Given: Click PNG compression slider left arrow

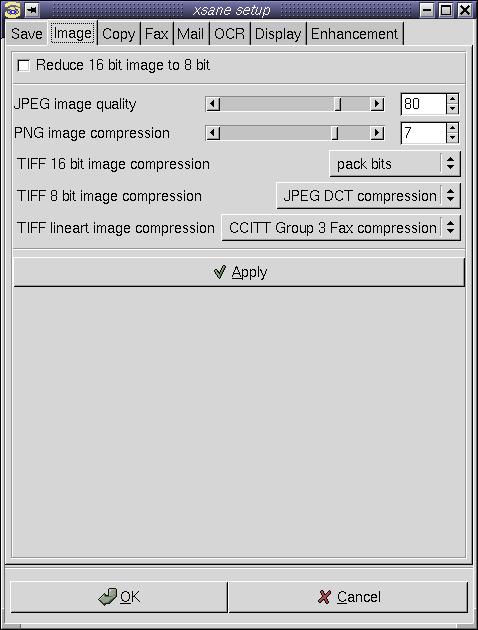Looking at the screenshot, I should tap(213, 133).
